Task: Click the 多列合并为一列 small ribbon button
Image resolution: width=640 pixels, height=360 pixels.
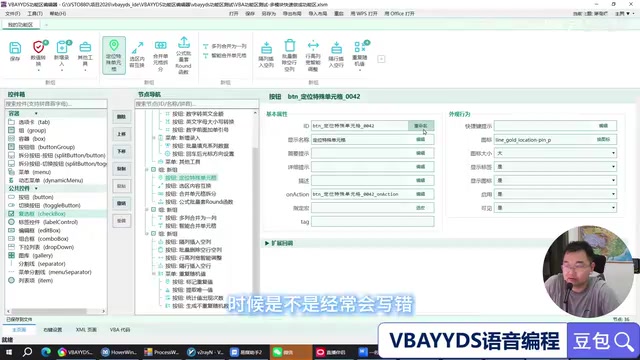Action: point(225,47)
